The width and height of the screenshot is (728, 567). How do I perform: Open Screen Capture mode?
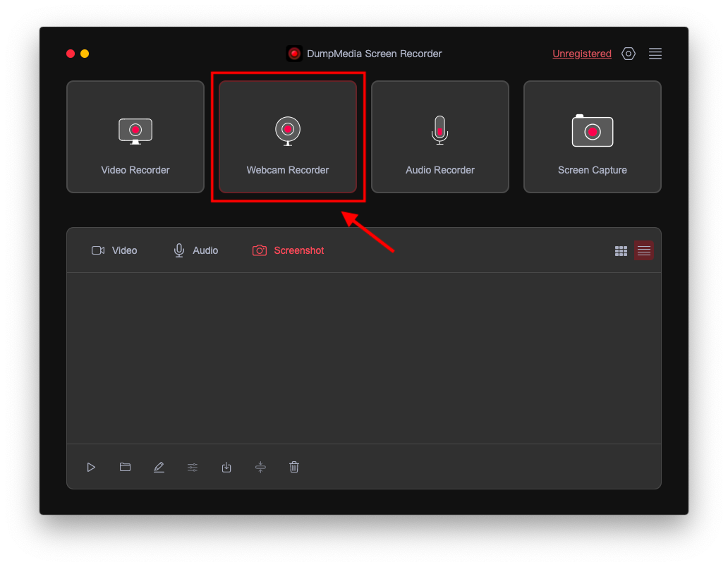[x=593, y=136]
